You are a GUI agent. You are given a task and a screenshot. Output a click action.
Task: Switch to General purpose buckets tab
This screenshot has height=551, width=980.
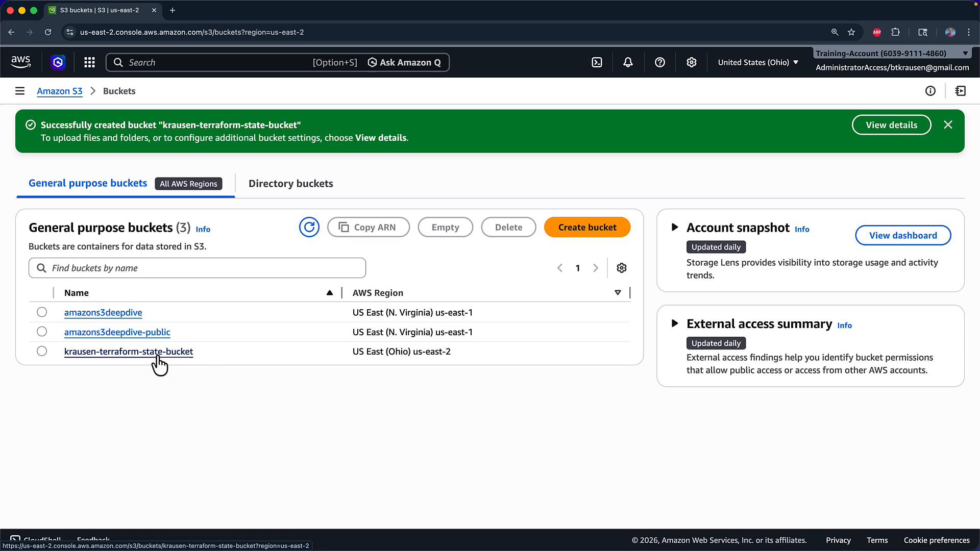tap(88, 183)
